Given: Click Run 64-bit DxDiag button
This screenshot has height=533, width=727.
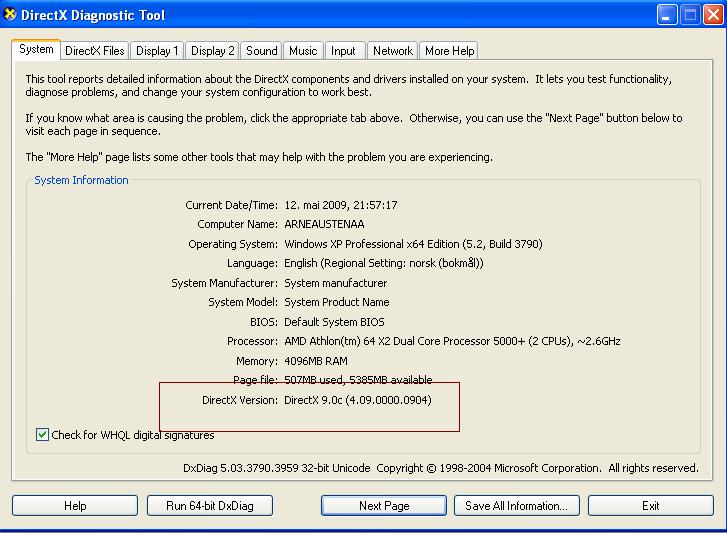Looking at the screenshot, I should 210,506.
